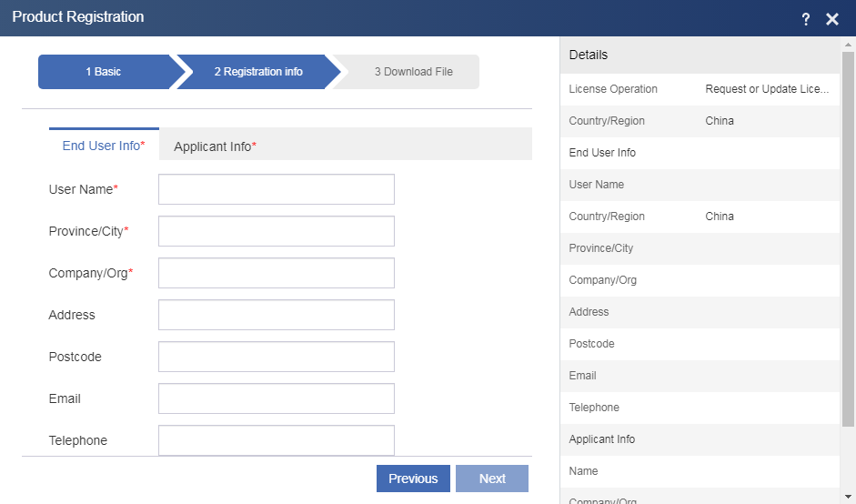The image size is (856, 504).
Task: Click the Details panel scrollbar thumb
Action: point(848,239)
